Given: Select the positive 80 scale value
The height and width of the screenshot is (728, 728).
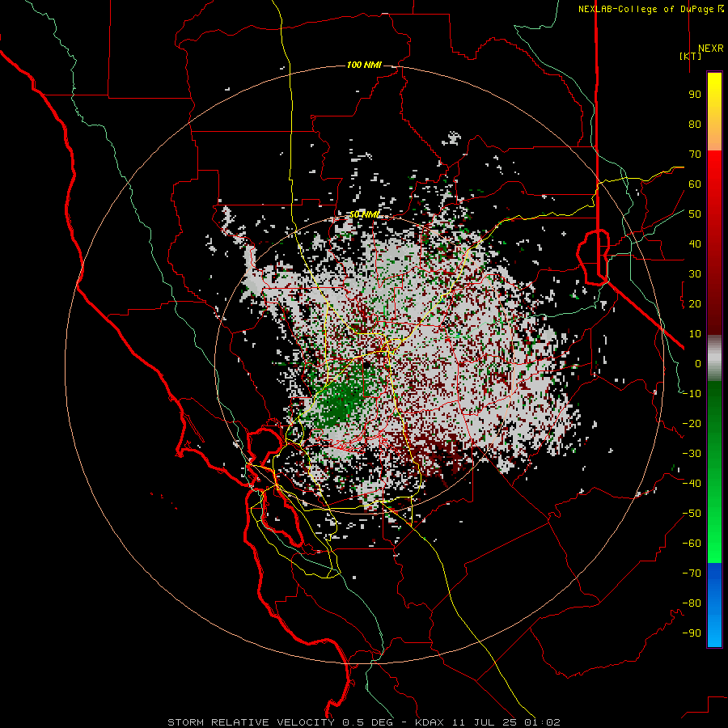Looking at the screenshot, I should (695, 124).
